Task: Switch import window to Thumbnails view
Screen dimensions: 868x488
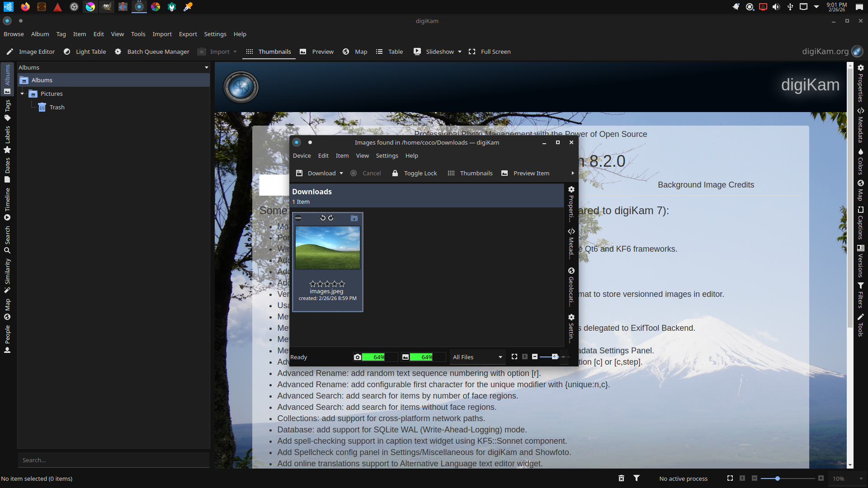Action: tap(471, 173)
